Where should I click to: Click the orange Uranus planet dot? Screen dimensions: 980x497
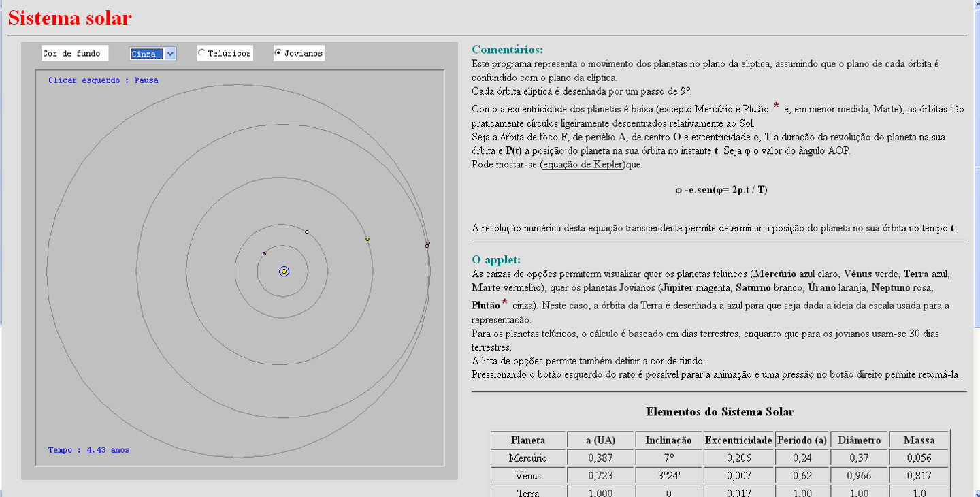pyautogui.click(x=367, y=239)
